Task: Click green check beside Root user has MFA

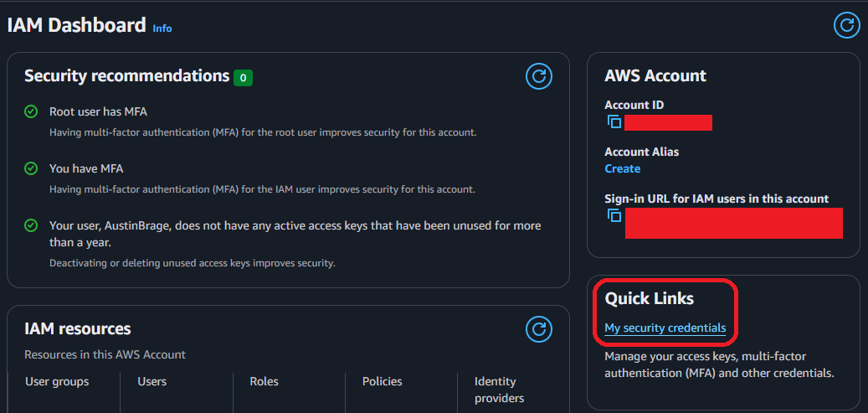Action: (31, 111)
